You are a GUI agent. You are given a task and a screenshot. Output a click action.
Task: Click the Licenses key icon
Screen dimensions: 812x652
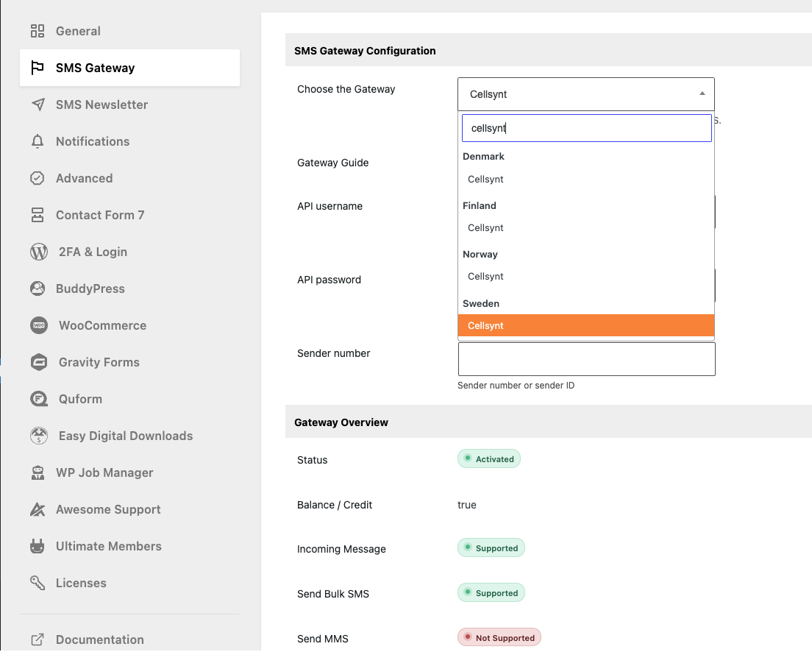click(38, 583)
